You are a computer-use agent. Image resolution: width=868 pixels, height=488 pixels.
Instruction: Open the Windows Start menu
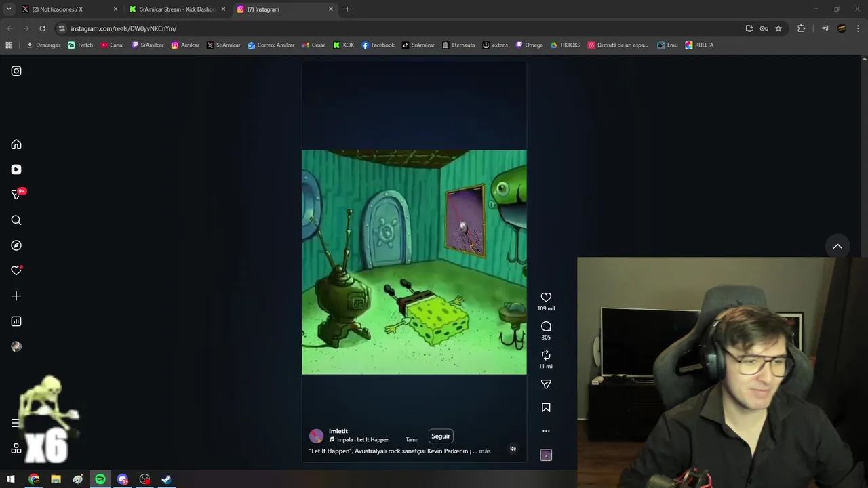11,479
